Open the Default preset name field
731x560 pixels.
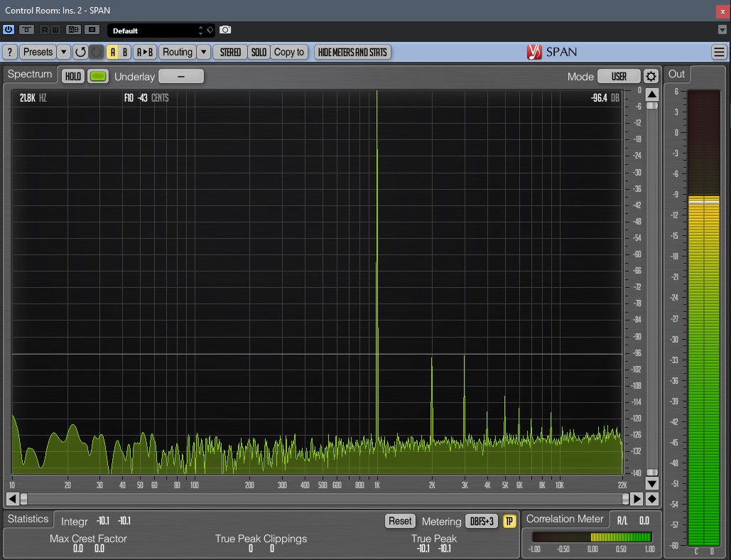[x=154, y=31]
